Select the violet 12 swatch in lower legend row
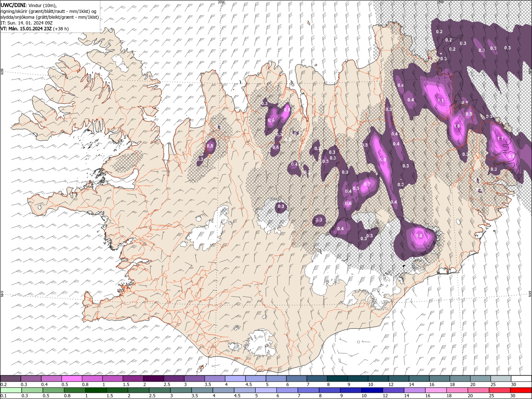 [393, 390]
